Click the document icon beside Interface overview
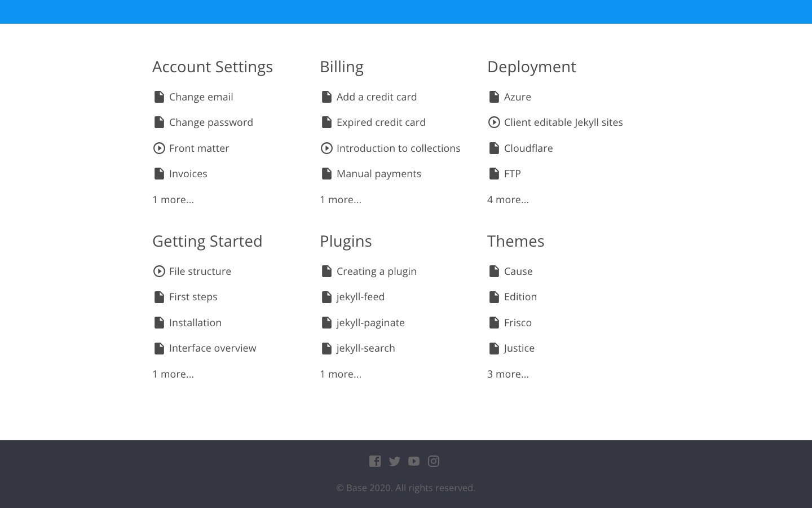Screen dimensions: 812x508 tap(159, 348)
